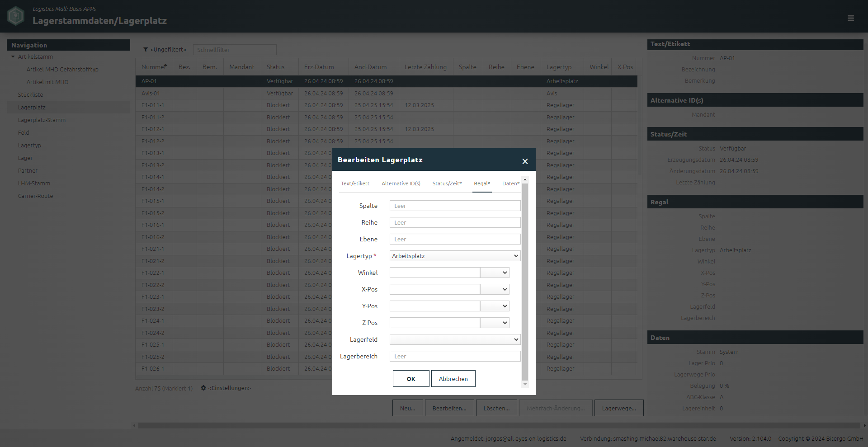Screen dimensions: 868x447
Task: Open Lagertyp in navigation
Action: pyautogui.click(x=29, y=146)
